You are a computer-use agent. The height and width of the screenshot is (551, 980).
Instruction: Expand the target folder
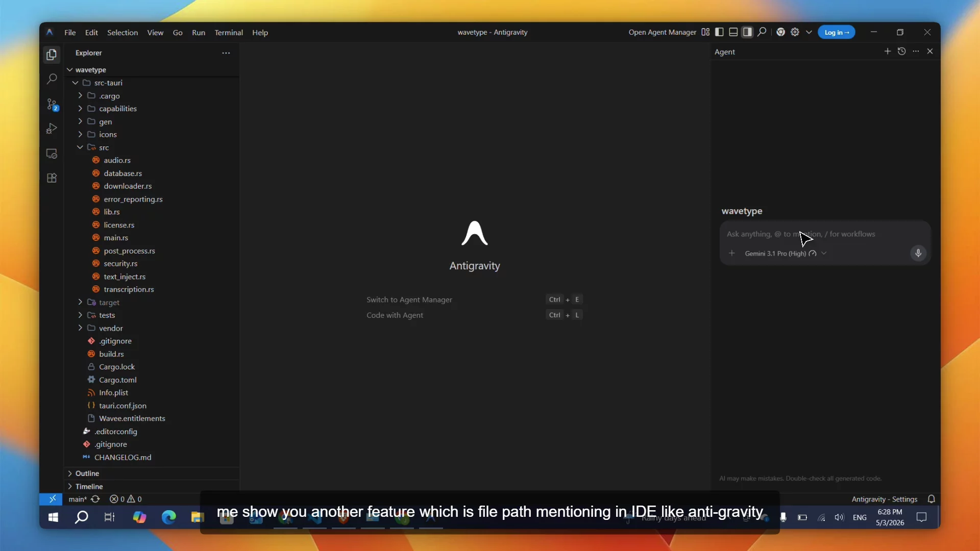(80, 303)
